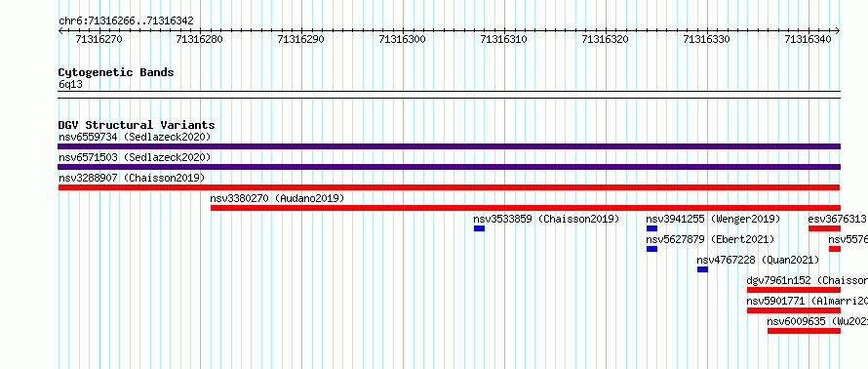Click ruler position 71316300
Screen dimensions: 868x369
pyautogui.click(x=403, y=39)
